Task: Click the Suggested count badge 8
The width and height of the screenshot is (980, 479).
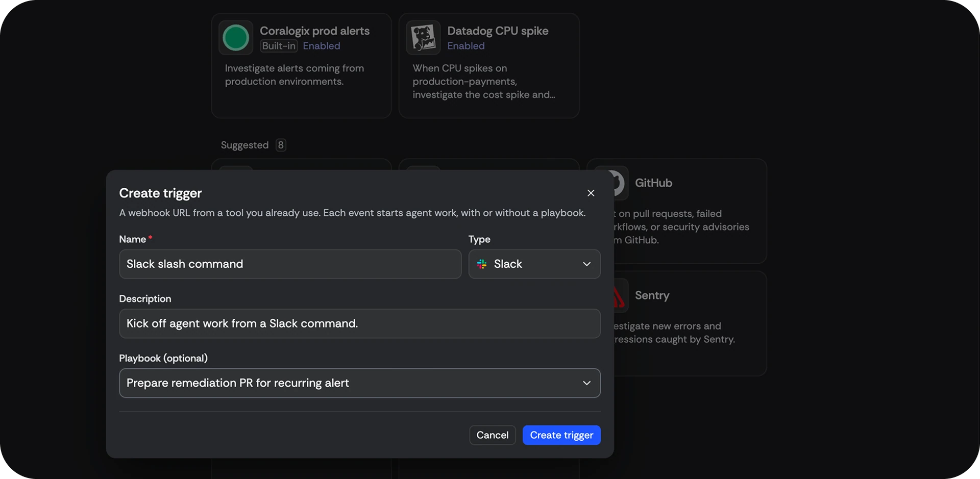Action: tap(281, 145)
